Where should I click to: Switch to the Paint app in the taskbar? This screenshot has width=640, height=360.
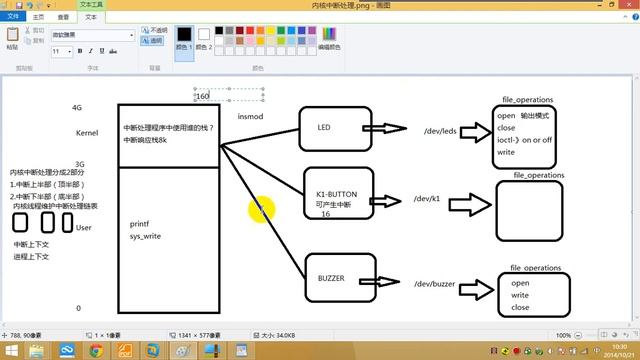(x=183, y=351)
